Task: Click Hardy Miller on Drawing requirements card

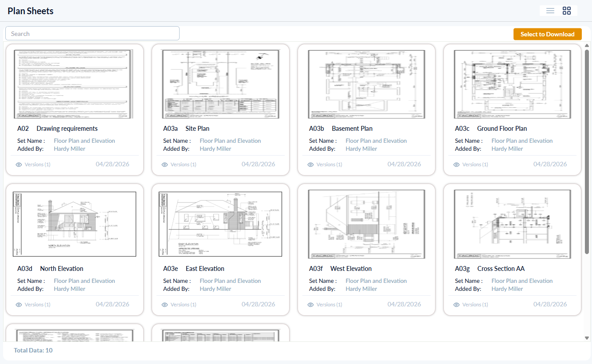Action: [70, 149]
